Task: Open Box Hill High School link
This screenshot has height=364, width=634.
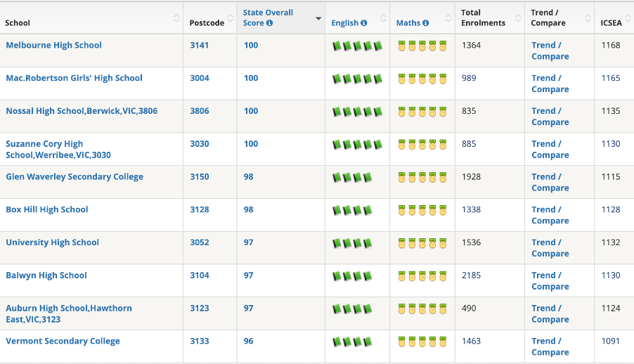Action: [47, 209]
